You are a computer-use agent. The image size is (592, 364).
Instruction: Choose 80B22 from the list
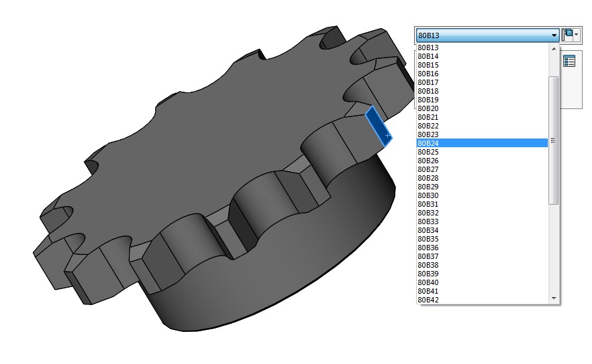[482, 126]
